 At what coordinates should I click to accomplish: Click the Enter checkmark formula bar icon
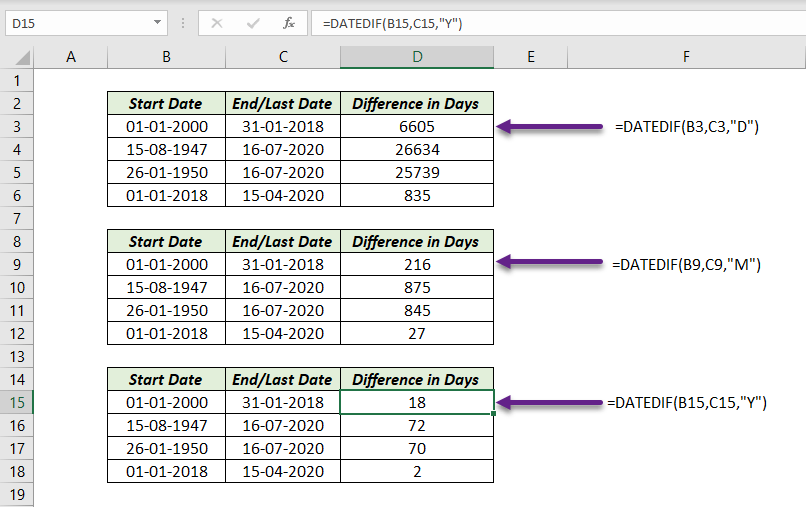pyautogui.click(x=253, y=23)
